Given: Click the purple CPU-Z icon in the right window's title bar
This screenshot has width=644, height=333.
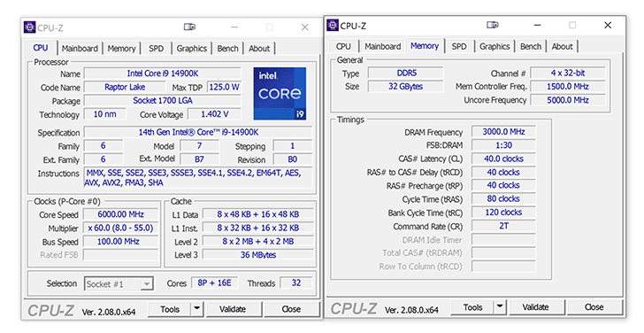Looking at the screenshot, I should 333,25.
